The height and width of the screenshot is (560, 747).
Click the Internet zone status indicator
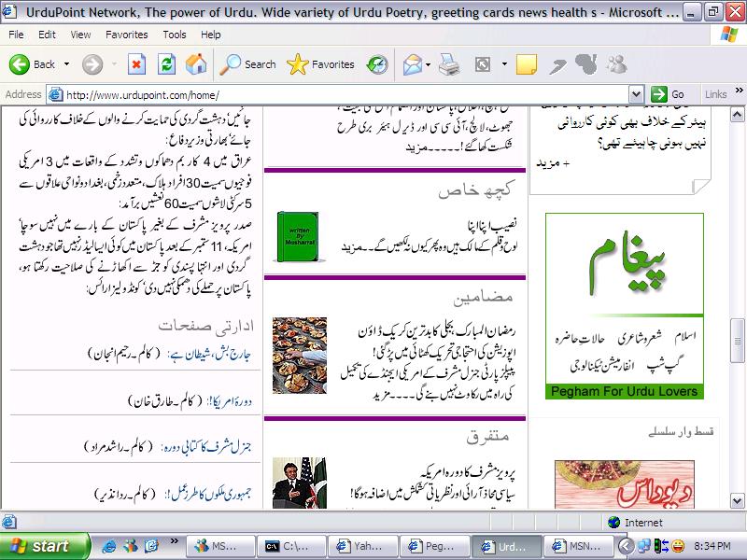pos(636,523)
